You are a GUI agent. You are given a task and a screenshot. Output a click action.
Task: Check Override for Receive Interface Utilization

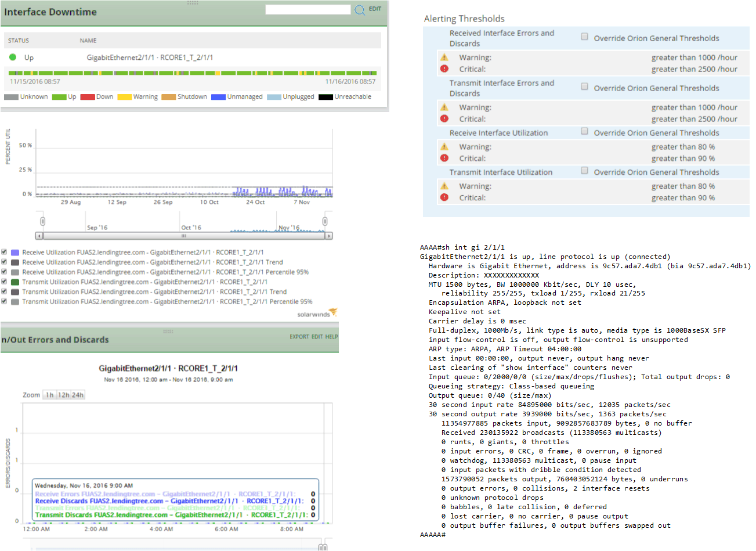click(x=584, y=131)
